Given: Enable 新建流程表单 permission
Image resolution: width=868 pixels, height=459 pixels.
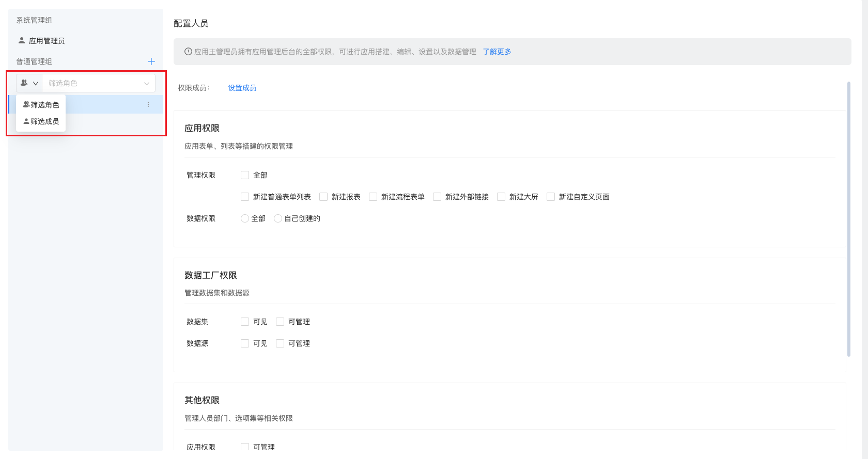Looking at the screenshot, I should point(373,197).
